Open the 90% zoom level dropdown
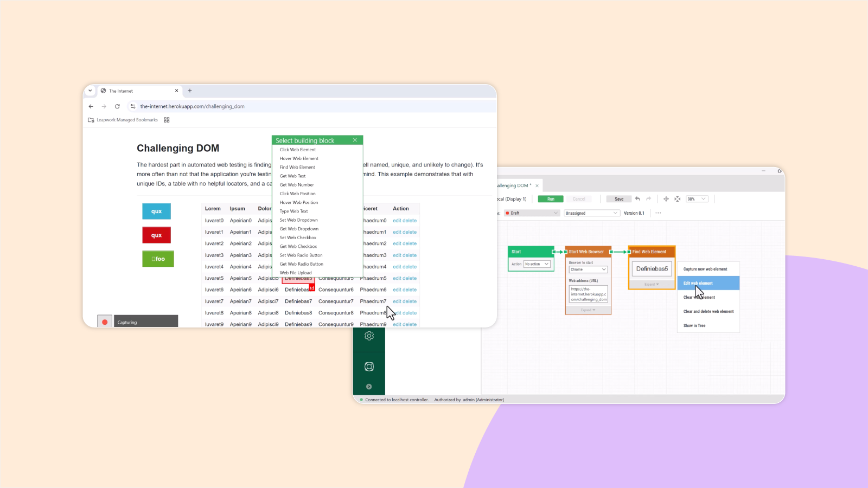Image resolution: width=868 pixels, height=488 pixels. 697,199
